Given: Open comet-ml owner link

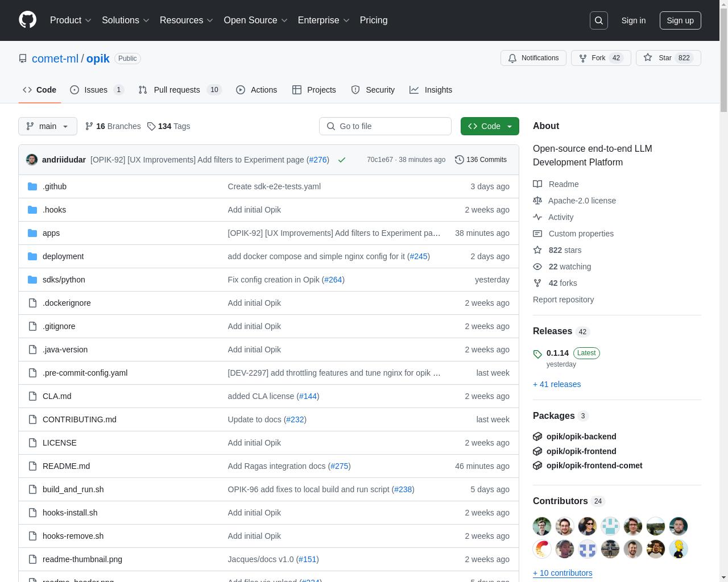Looking at the screenshot, I should (55, 59).
